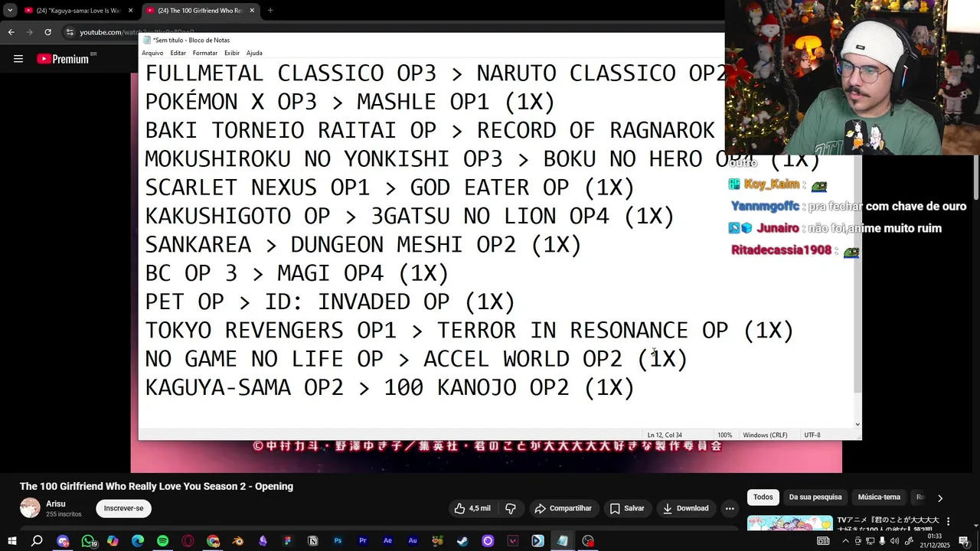The image size is (980, 551).
Task: Open Steam from the taskbar
Action: (x=462, y=541)
